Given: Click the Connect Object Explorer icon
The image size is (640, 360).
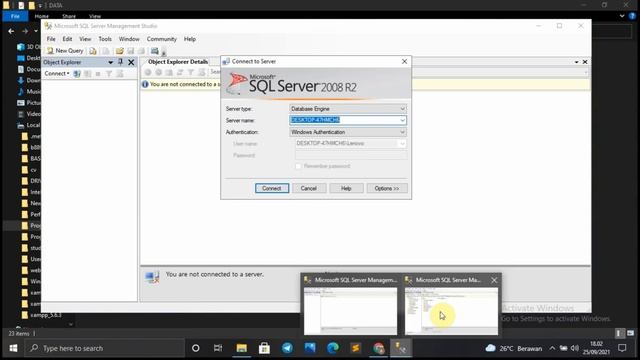Looking at the screenshot, I should tap(77, 74).
